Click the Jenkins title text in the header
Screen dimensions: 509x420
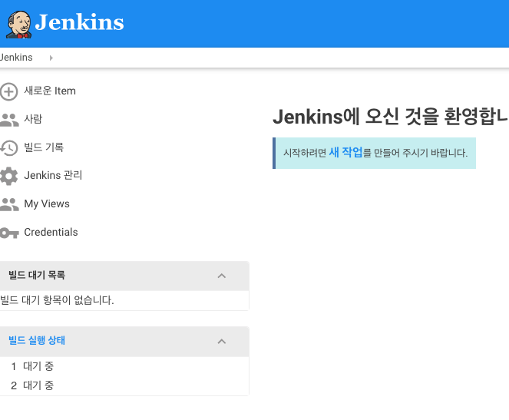pyautogui.click(x=80, y=22)
